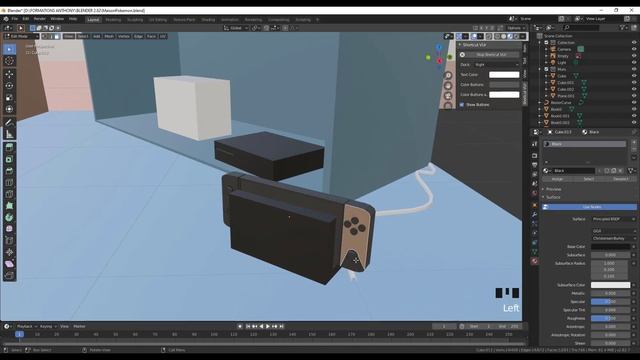Viewport: 640px width, 360px height.
Task: Hide Bool.002 in outliner
Action: pyautogui.click(x=634, y=122)
